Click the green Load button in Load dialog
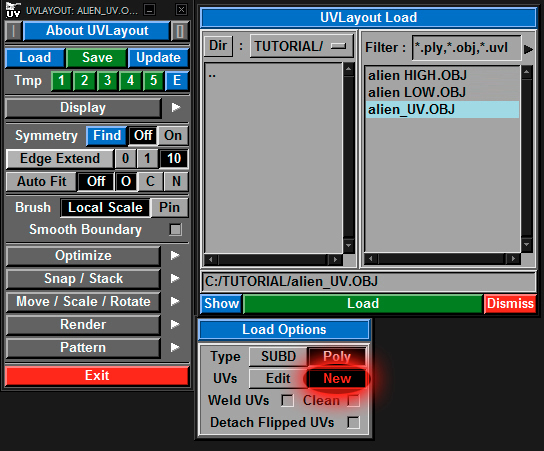The width and height of the screenshot is (544, 451). (363, 304)
